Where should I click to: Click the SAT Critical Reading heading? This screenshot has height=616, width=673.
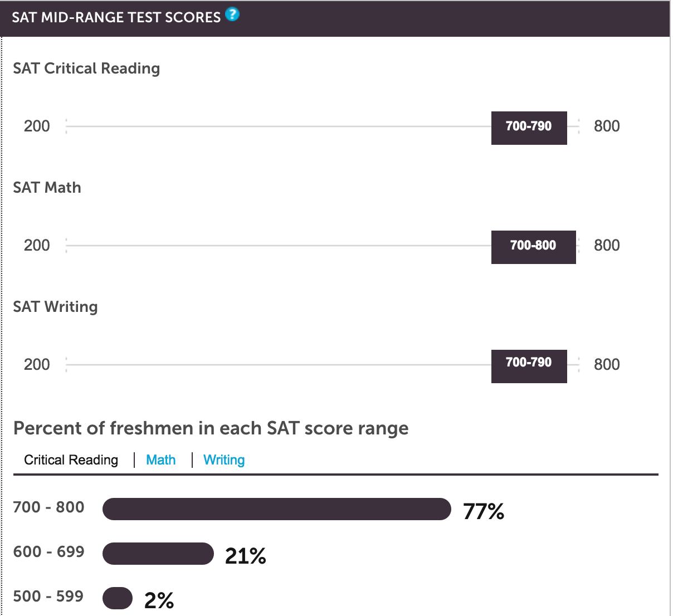pos(86,69)
